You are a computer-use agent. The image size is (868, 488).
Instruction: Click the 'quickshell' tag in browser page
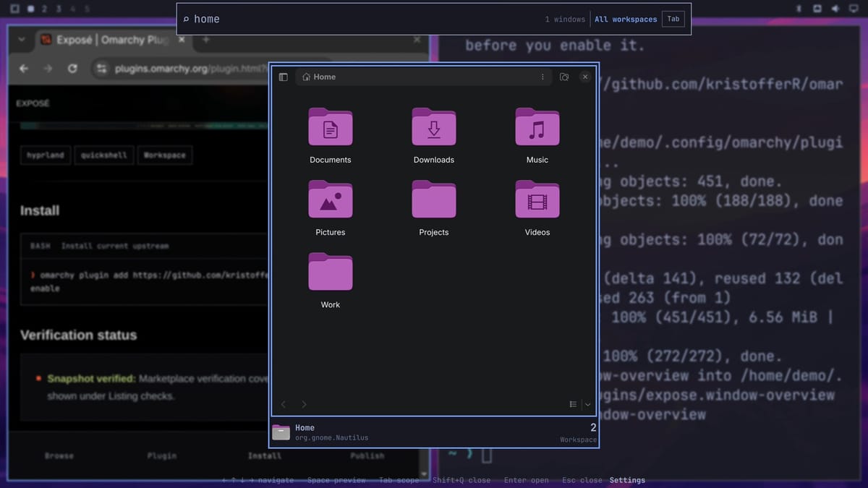tap(104, 155)
